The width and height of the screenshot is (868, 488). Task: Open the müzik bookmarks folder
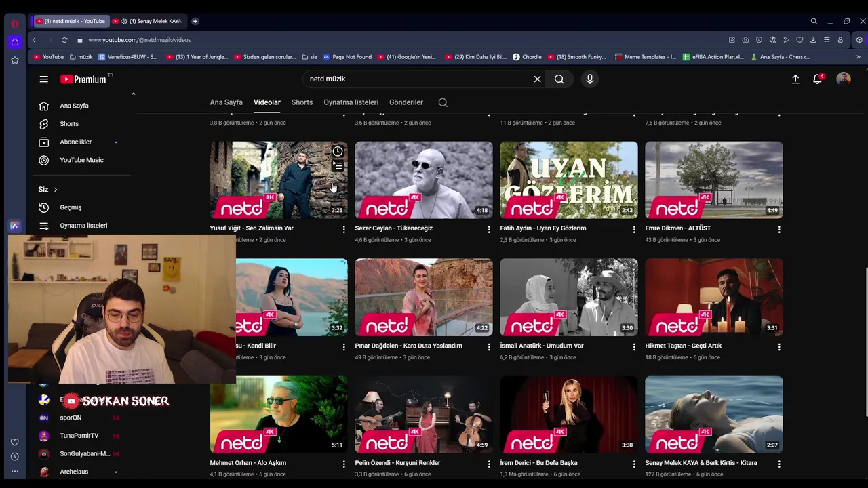(x=81, y=57)
